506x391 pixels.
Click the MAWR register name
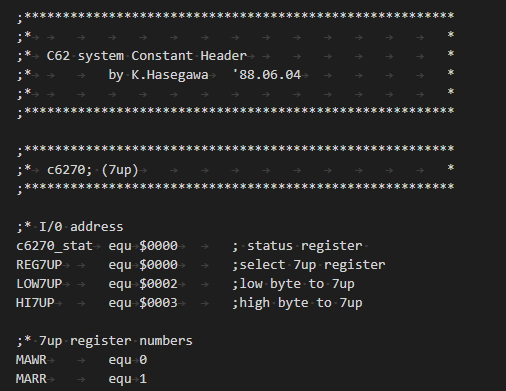31,360
